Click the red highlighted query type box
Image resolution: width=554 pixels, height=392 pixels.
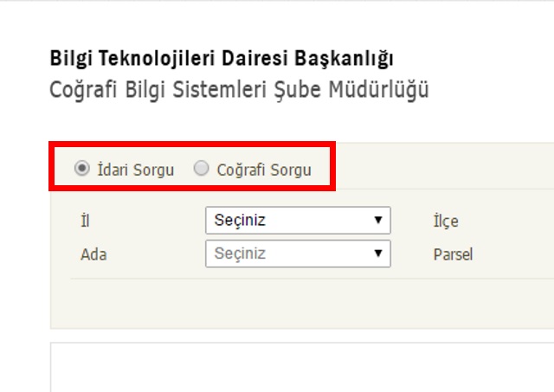click(x=192, y=166)
